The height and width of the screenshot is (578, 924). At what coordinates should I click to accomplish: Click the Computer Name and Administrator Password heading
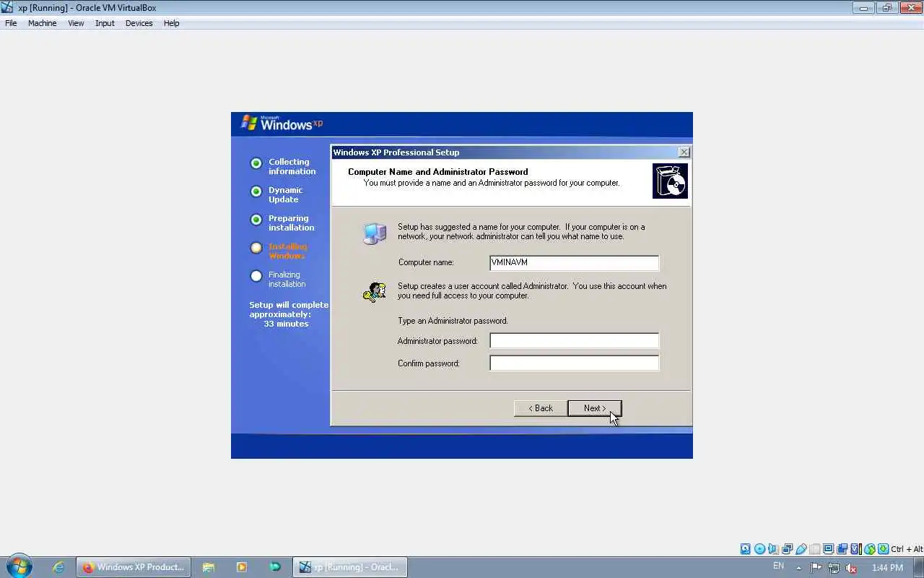coord(437,172)
